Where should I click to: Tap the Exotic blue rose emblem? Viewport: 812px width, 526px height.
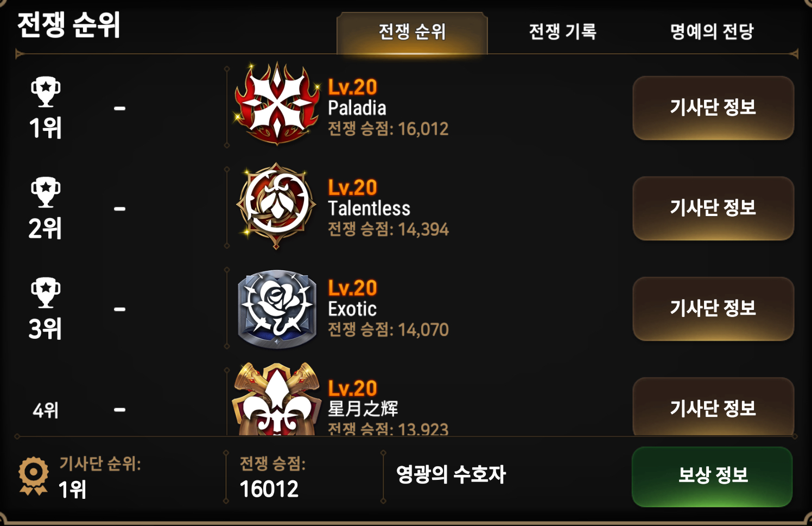point(277,309)
